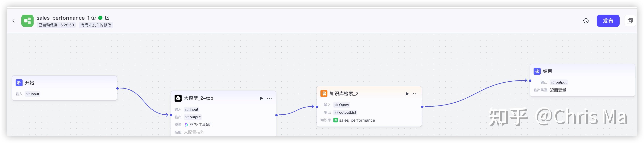Image resolution: width=644 pixels, height=143 pixels.
Task: Click the green check status icon
Action: pos(100,18)
